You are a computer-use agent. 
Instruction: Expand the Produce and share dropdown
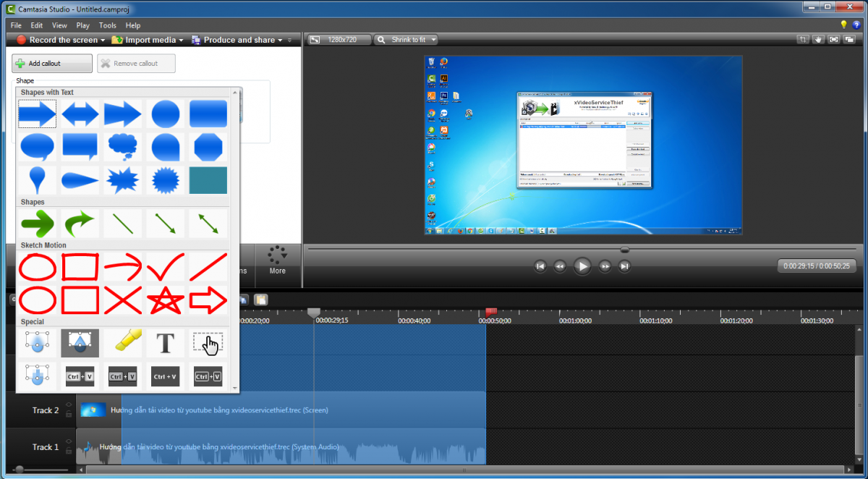[x=280, y=40]
